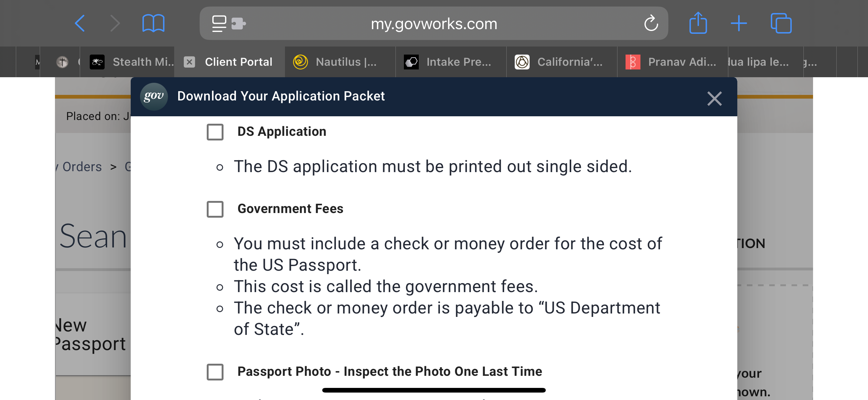
Task: Tap the Safari back arrow
Action: click(x=80, y=24)
